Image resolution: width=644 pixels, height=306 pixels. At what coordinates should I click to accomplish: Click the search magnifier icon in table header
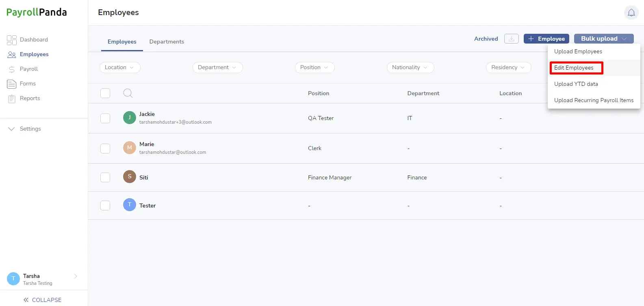[x=128, y=93]
